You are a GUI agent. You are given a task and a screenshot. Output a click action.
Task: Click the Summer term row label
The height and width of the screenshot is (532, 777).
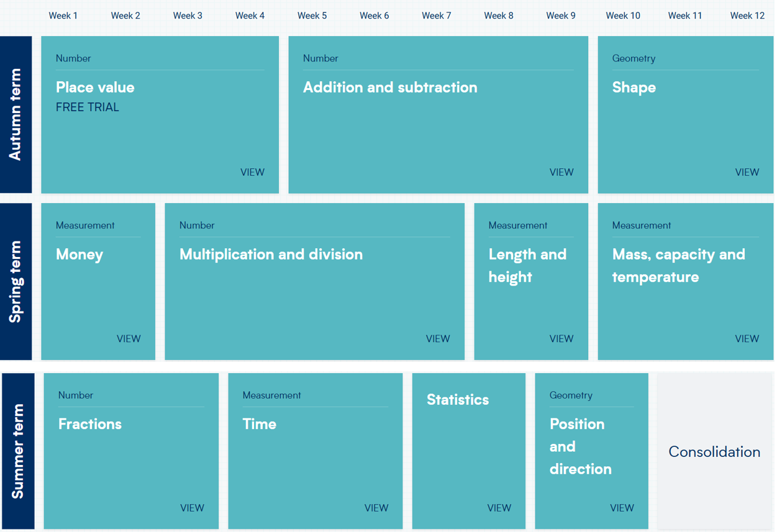[x=17, y=451]
